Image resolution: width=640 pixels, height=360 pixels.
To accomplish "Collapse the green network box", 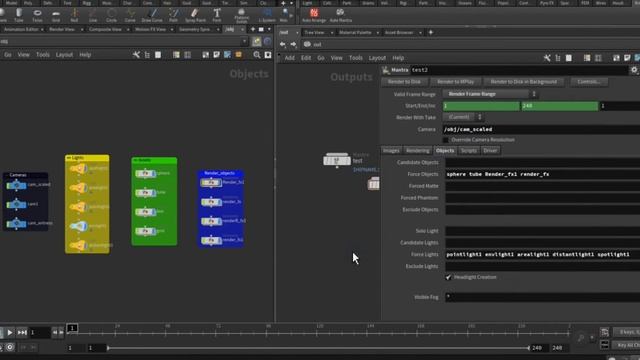I will [x=135, y=160].
